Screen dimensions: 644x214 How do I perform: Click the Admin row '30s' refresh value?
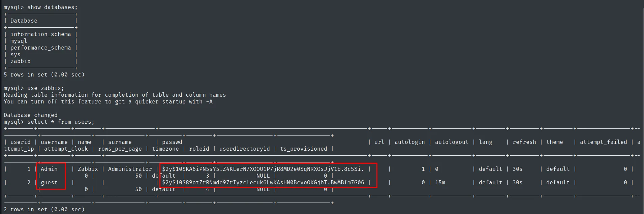[x=517, y=169]
